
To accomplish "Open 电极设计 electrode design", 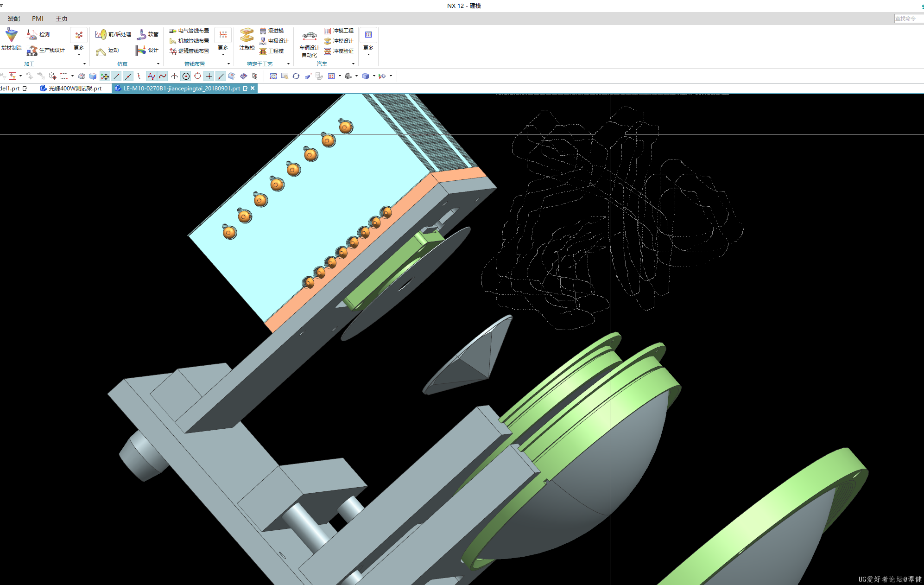I will pyautogui.click(x=274, y=41).
